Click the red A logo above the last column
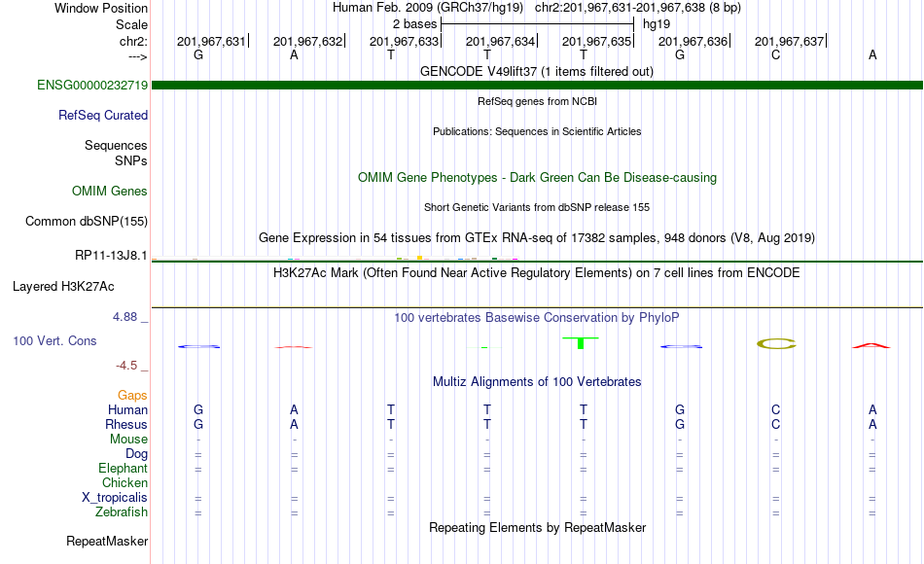The image size is (924, 564). (871, 345)
